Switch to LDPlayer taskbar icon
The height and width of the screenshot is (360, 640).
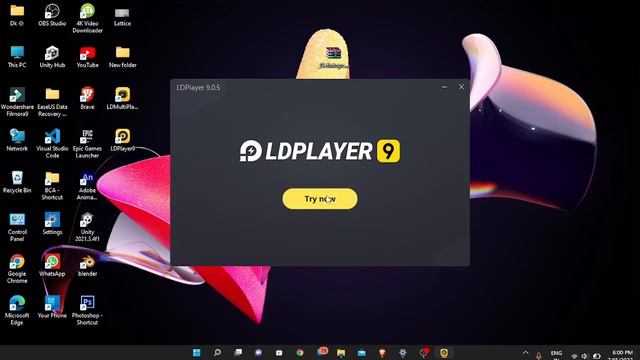pyautogui.click(x=444, y=352)
